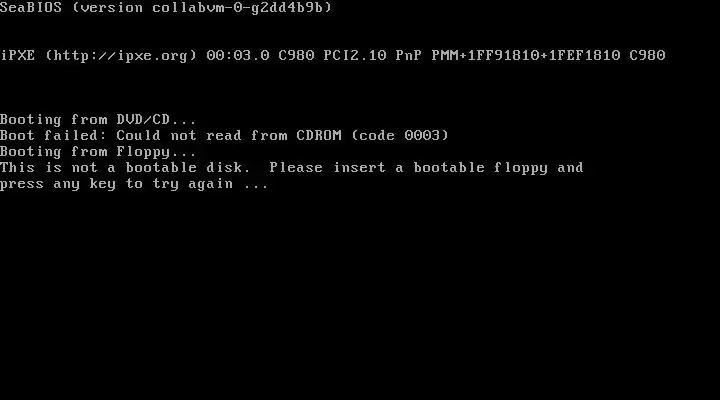720x400 pixels.
Task: Click the final C980 at end of the line
Action: tap(647, 56)
